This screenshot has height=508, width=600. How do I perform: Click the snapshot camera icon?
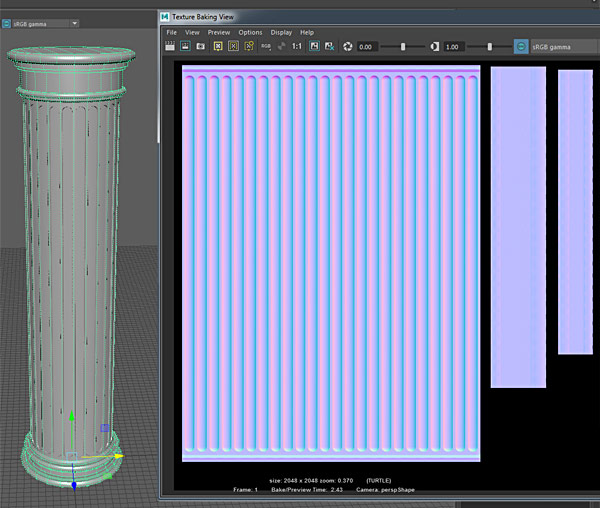pyautogui.click(x=201, y=47)
